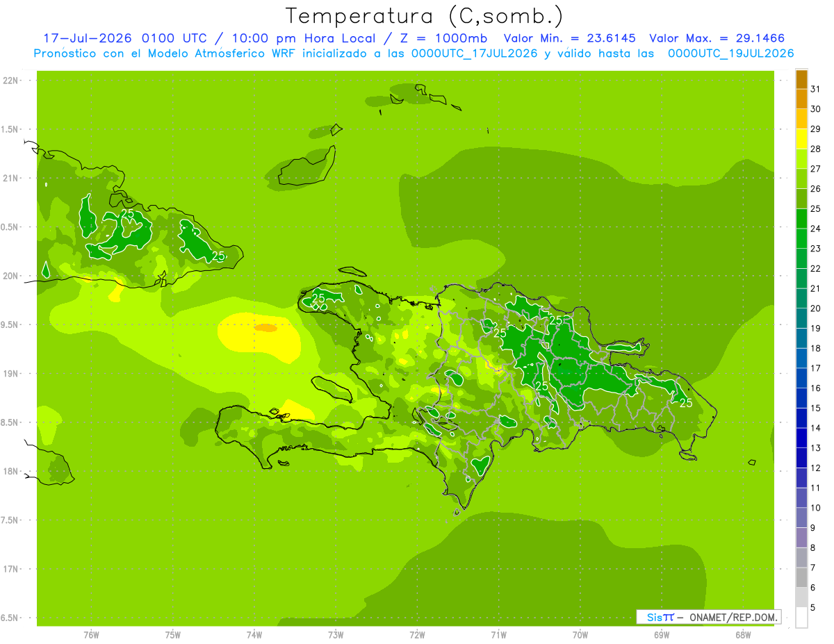Select the "73W" longitude axis label
834x644 pixels.
coord(336,635)
